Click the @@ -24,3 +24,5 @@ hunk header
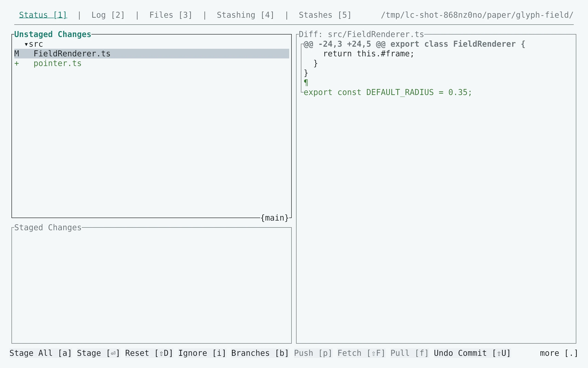 (x=414, y=44)
